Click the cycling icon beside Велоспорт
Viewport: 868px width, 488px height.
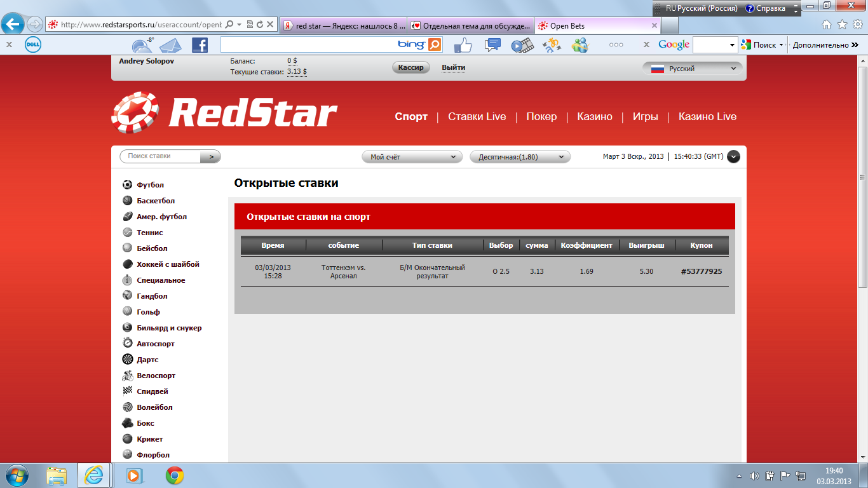(128, 376)
